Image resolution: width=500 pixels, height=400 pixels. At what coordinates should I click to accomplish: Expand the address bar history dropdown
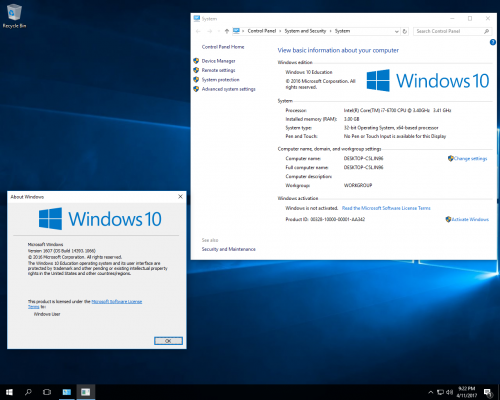(397, 31)
